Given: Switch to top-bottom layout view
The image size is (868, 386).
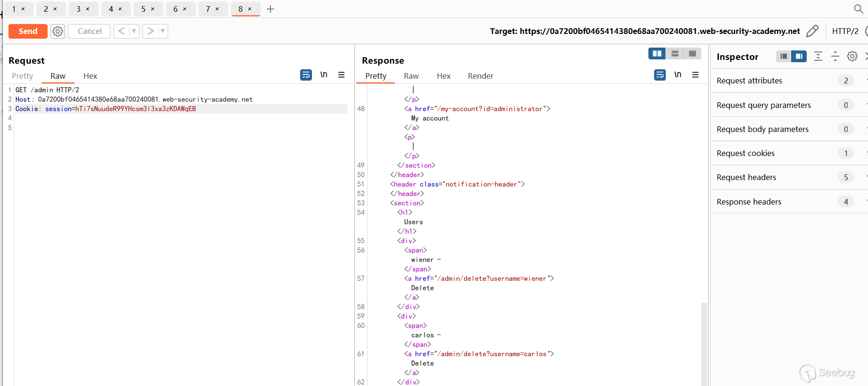Looking at the screenshot, I should (x=675, y=54).
